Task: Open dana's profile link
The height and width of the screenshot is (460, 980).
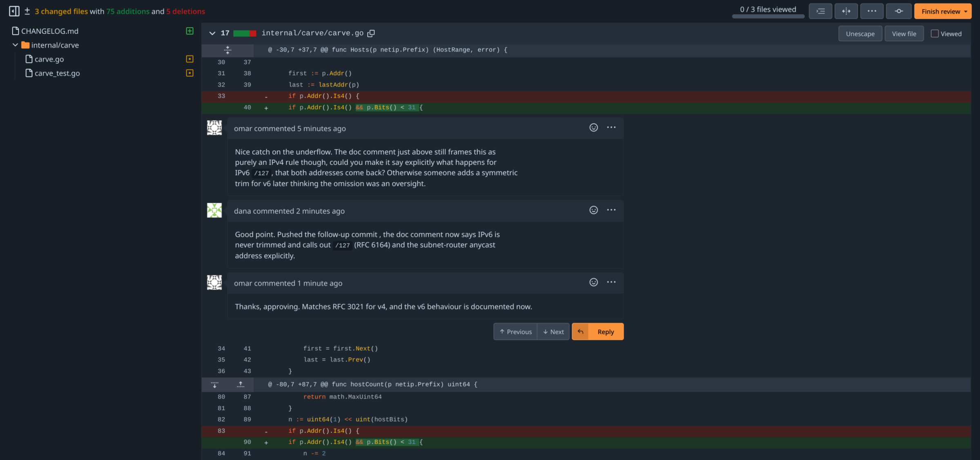Action: tap(243, 211)
